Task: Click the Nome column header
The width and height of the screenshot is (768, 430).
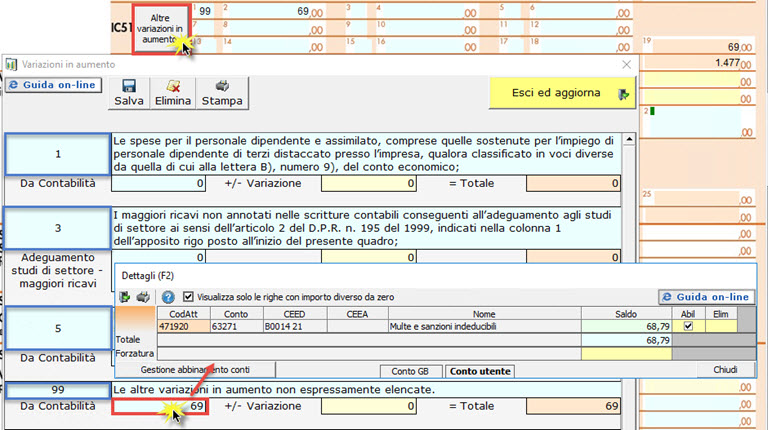Action: (484, 314)
